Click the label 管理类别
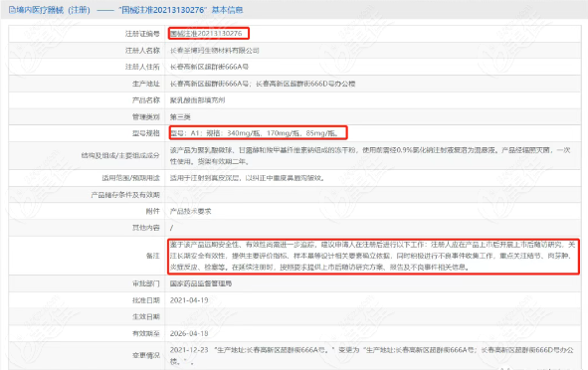The height and width of the screenshot is (370, 588). [146, 117]
